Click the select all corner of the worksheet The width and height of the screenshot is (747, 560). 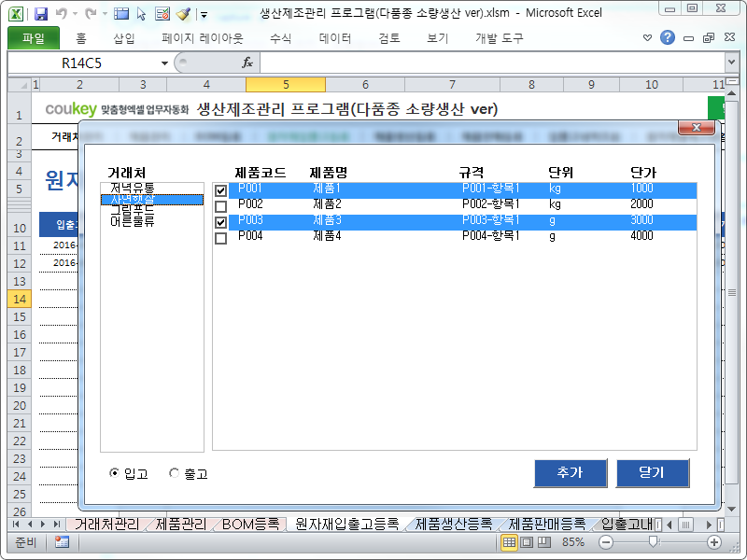tap(20, 85)
